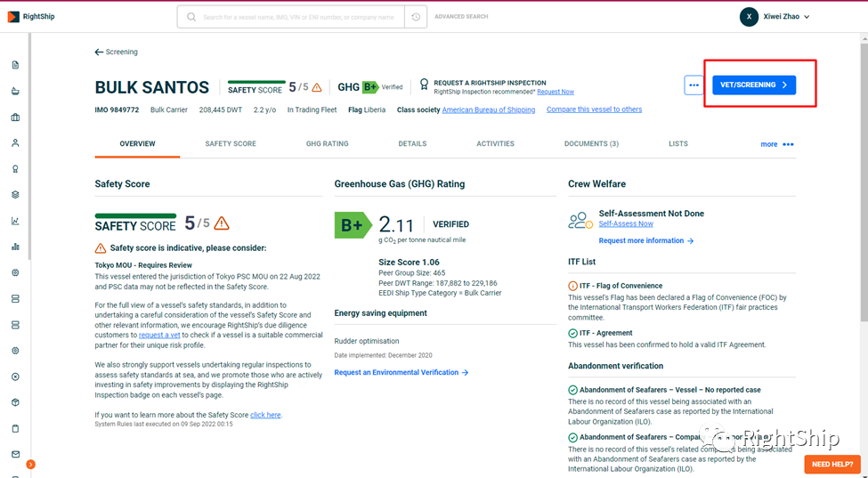Open the document icon in left sidebar
This screenshot has height=478, width=868.
(x=15, y=65)
